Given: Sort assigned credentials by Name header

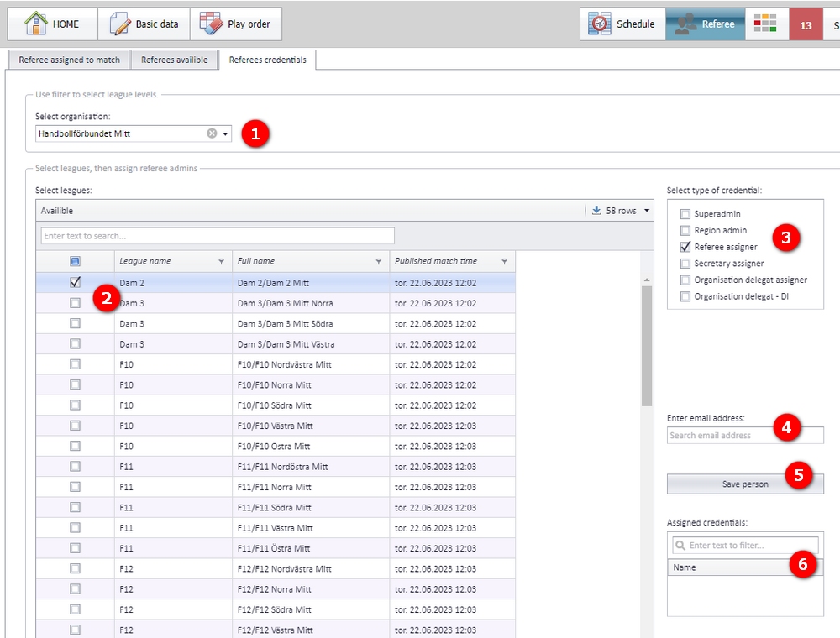Looking at the screenshot, I should coord(745,567).
